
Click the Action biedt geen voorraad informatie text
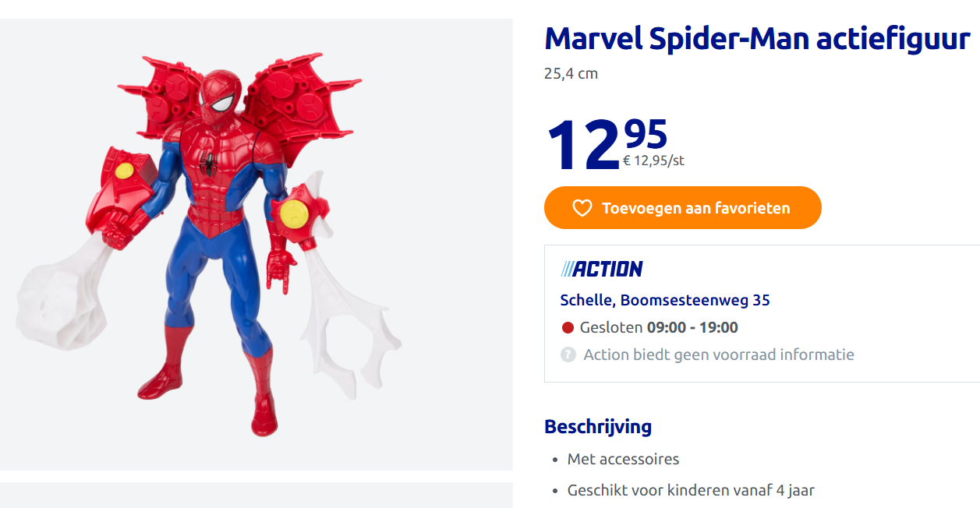click(719, 355)
